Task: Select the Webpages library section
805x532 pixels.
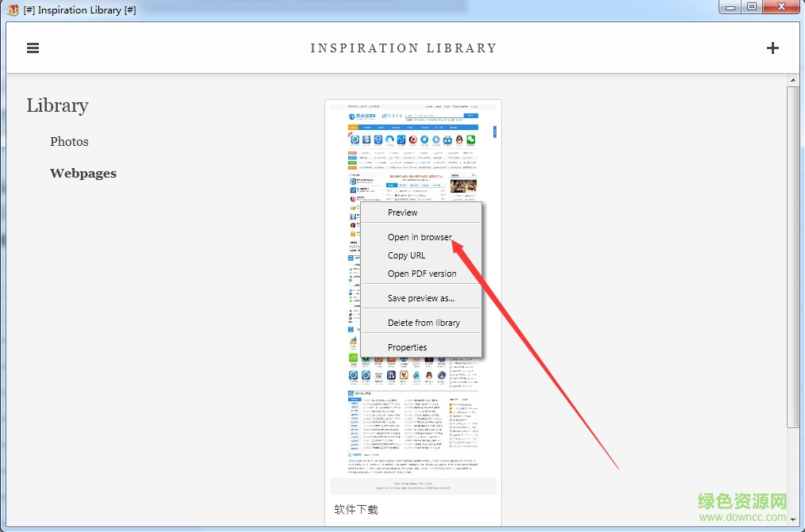Action: pos(83,174)
